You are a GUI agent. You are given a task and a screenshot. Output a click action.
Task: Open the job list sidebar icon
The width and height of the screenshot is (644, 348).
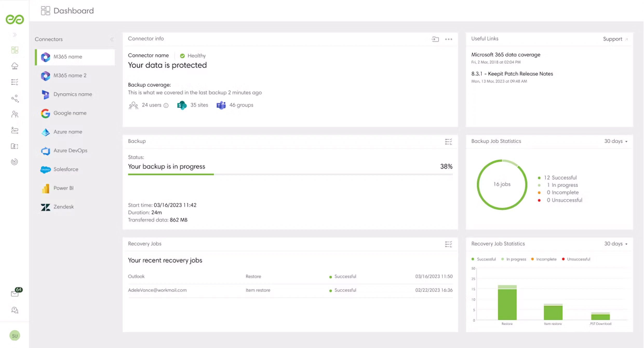15,82
